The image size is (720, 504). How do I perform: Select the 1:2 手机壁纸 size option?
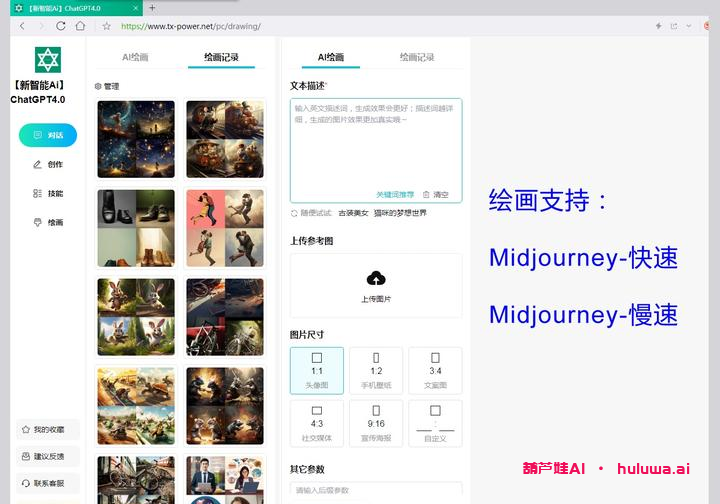[x=376, y=371]
